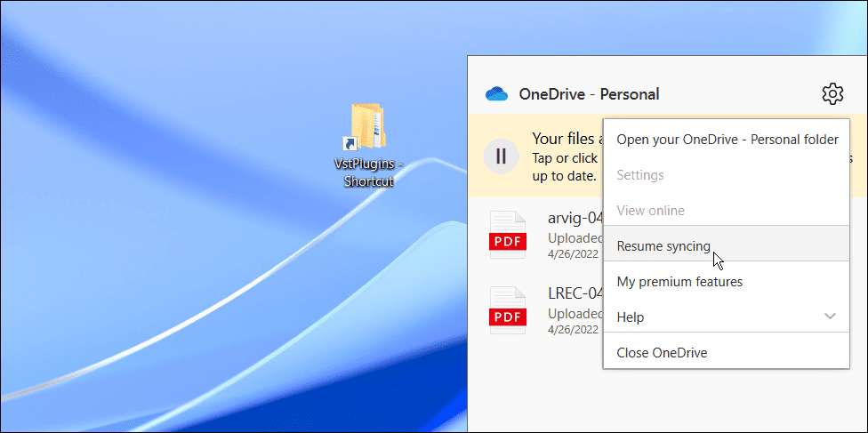This screenshot has height=433, width=868.
Task: Select the LREC PDF file icon
Action: click(x=508, y=310)
